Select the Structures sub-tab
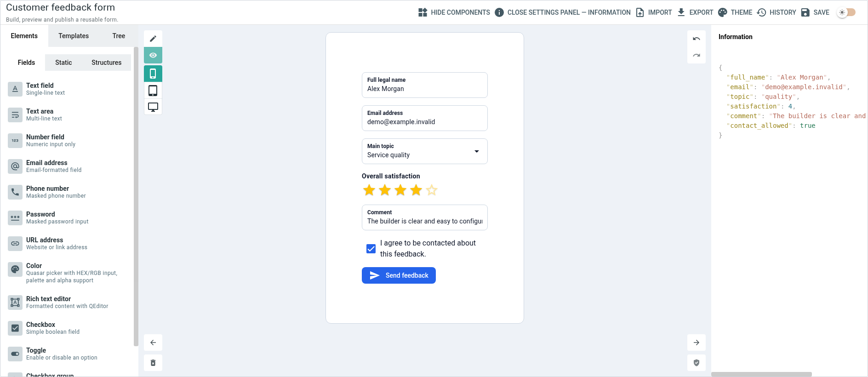The width and height of the screenshot is (868, 377). [x=106, y=63]
